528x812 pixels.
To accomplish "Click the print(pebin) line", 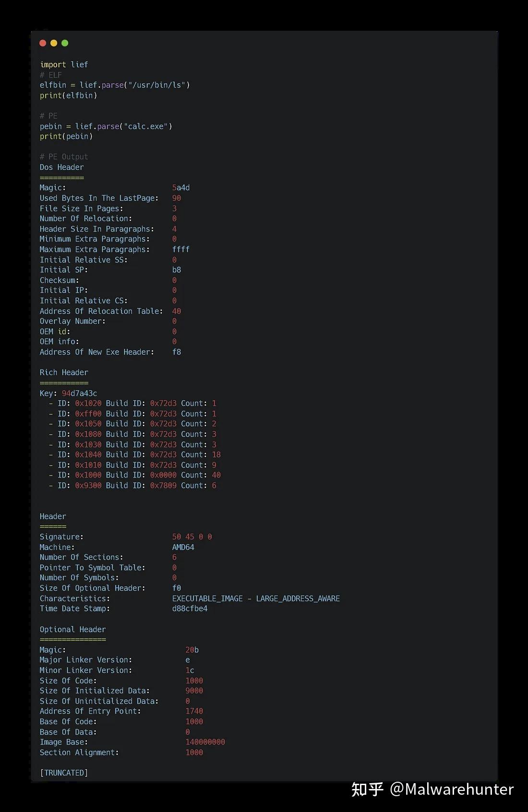I will tap(66, 136).
